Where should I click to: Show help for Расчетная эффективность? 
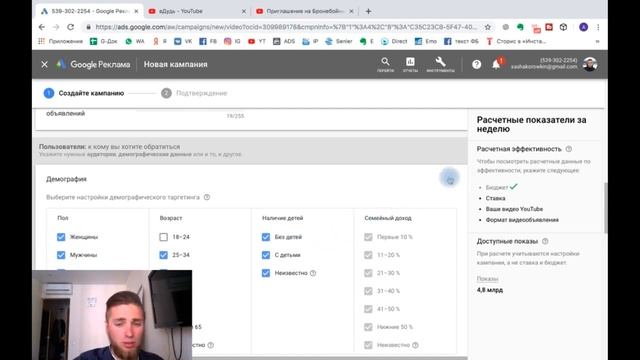point(569,149)
